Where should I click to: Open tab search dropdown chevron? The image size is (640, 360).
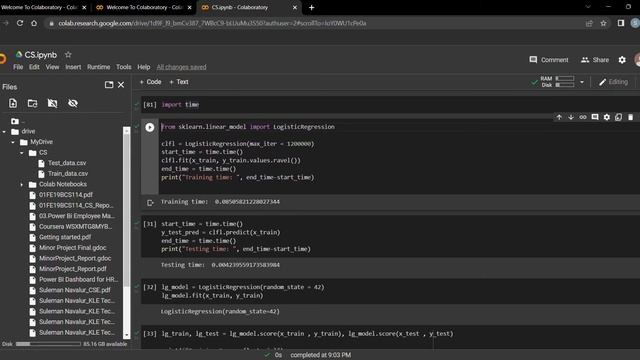pyautogui.click(x=588, y=7)
